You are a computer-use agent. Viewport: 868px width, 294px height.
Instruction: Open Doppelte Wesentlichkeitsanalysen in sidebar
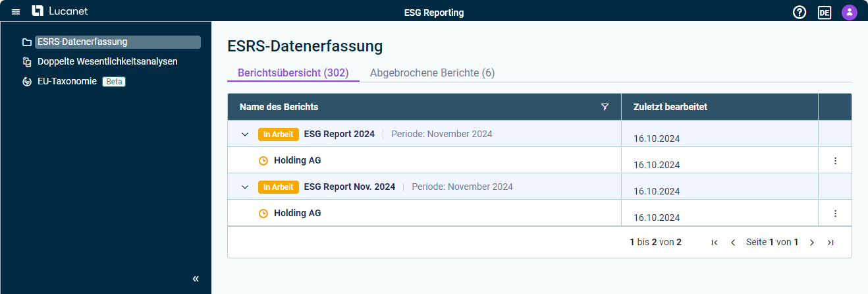pos(100,61)
